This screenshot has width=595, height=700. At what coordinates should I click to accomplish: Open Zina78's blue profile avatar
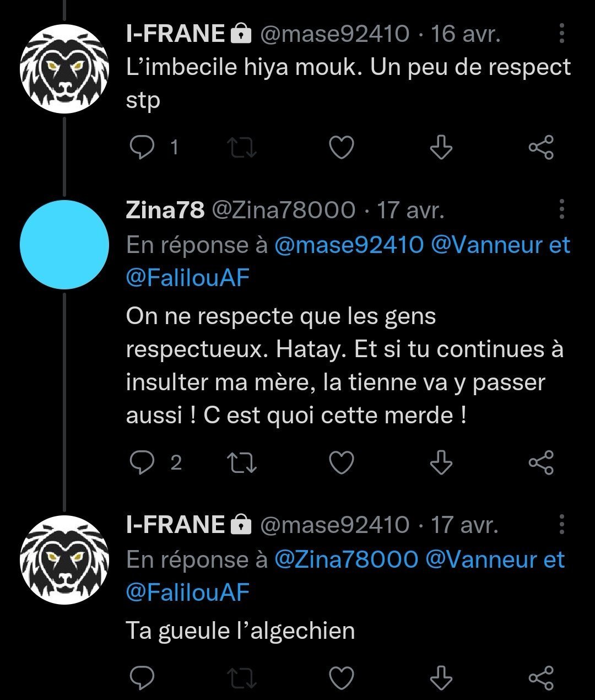pyautogui.click(x=64, y=245)
